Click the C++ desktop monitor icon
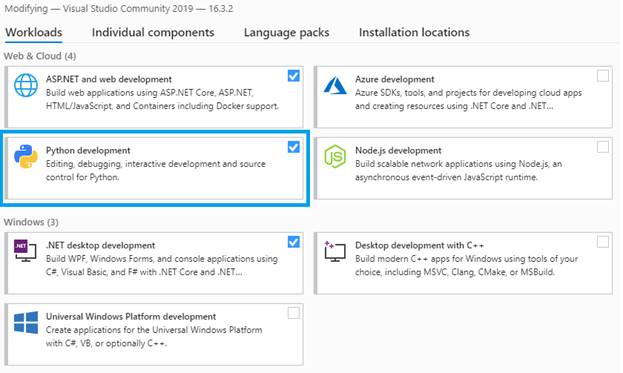The height and width of the screenshot is (373, 623). (335, 251)
